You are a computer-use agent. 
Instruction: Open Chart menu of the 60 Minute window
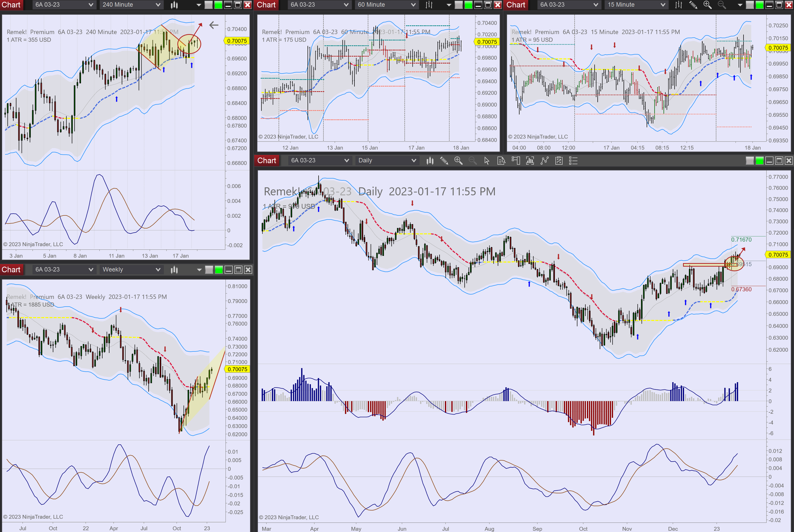(x=266, y=5)
